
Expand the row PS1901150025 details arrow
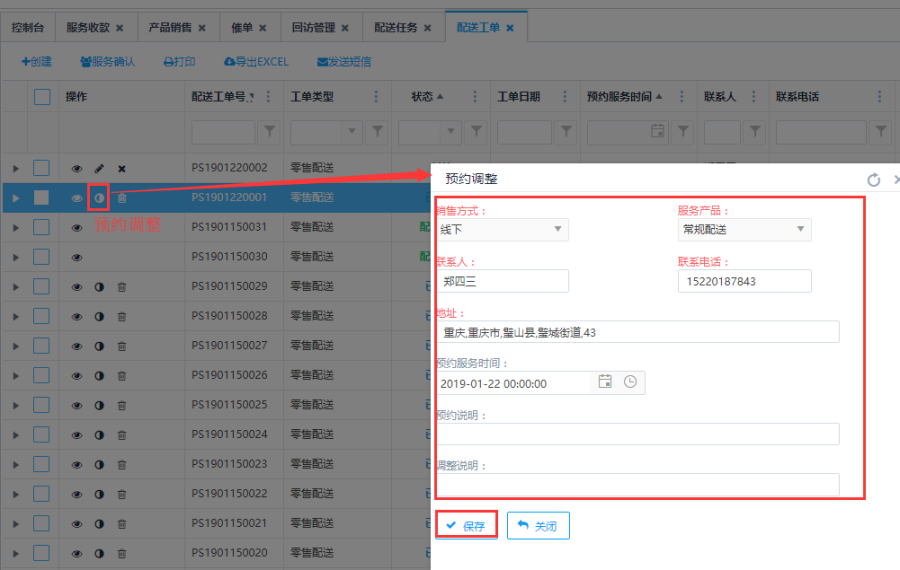coord(15,405)
